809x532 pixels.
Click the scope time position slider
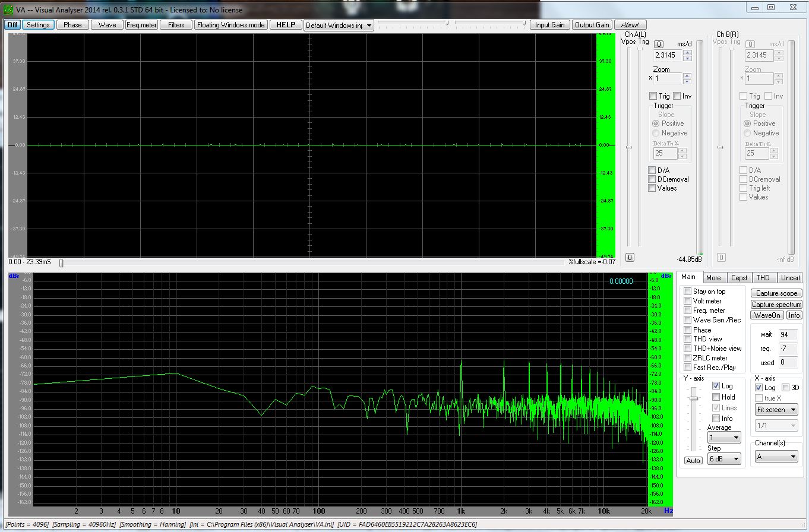61,262
